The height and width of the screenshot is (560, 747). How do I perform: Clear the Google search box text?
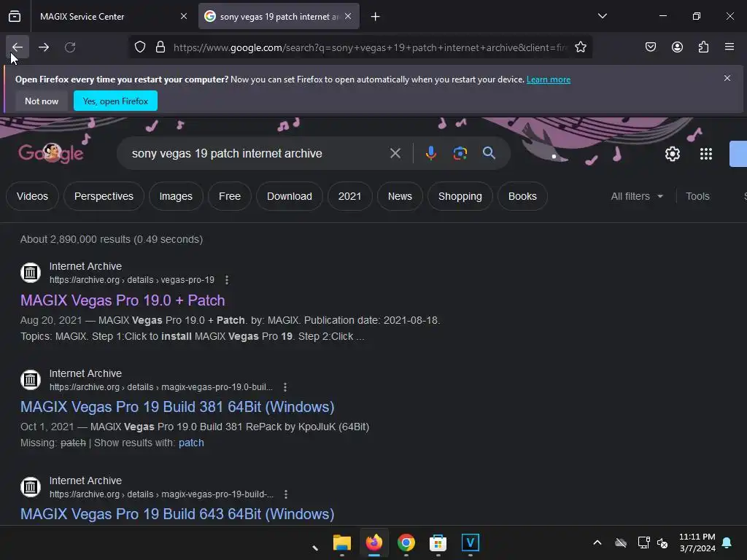pos(395,153)
